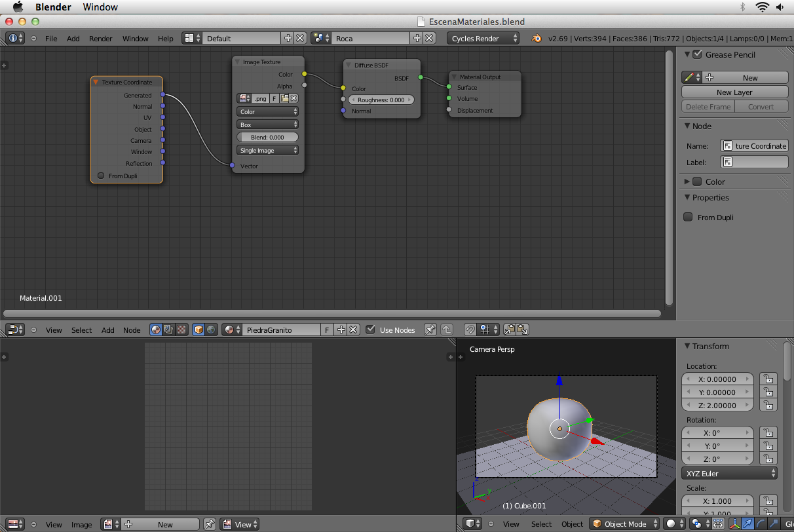The width and height of the screenshot is (794, 532).
Task: Toggle fake user F button for PiedraGranito
Action: coord(327,330)
